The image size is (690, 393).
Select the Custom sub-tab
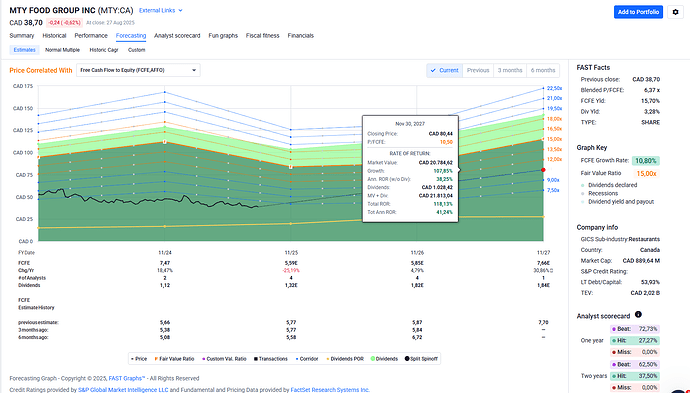click(136, 50)
